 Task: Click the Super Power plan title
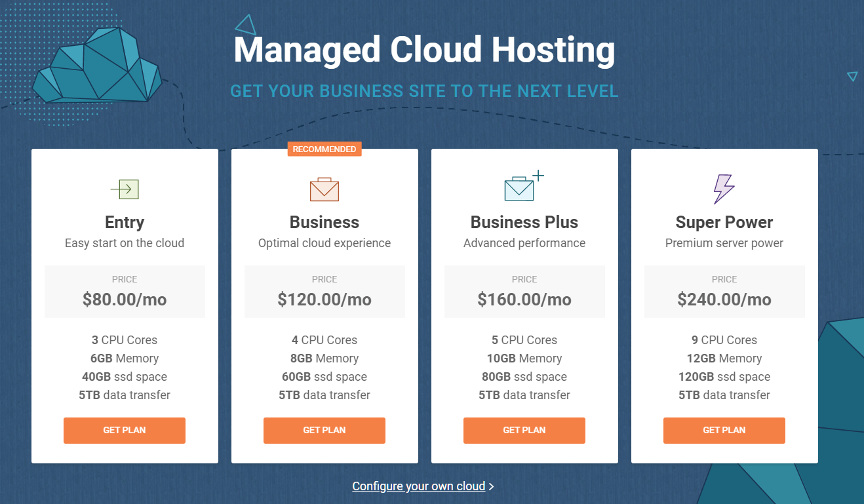click(724, 222)
